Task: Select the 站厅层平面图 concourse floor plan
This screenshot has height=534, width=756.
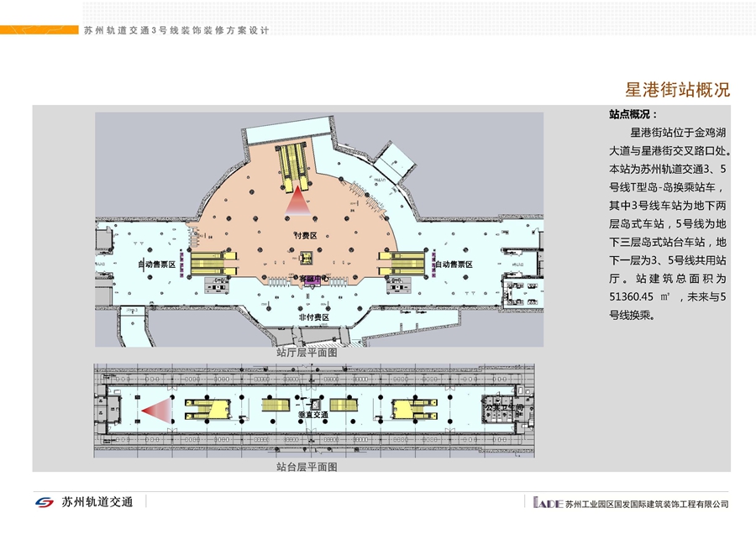Action: point(319,229)
